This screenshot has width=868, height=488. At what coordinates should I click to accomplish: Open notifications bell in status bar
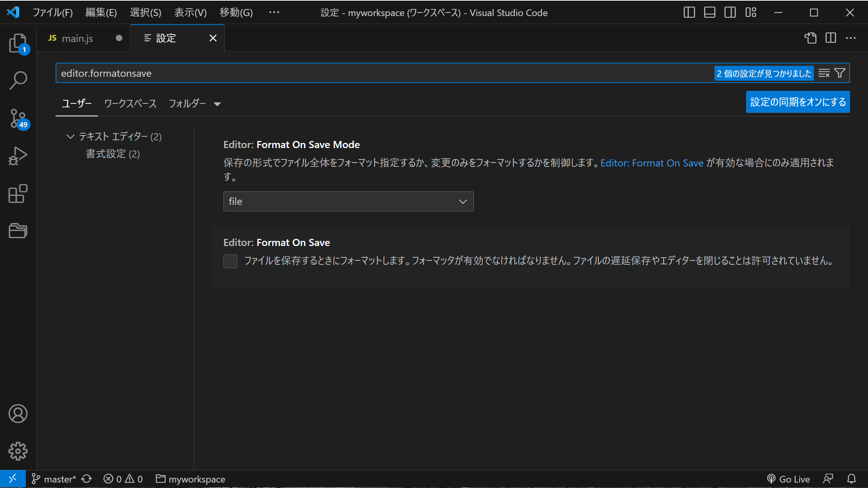click(x=852, y=479)
